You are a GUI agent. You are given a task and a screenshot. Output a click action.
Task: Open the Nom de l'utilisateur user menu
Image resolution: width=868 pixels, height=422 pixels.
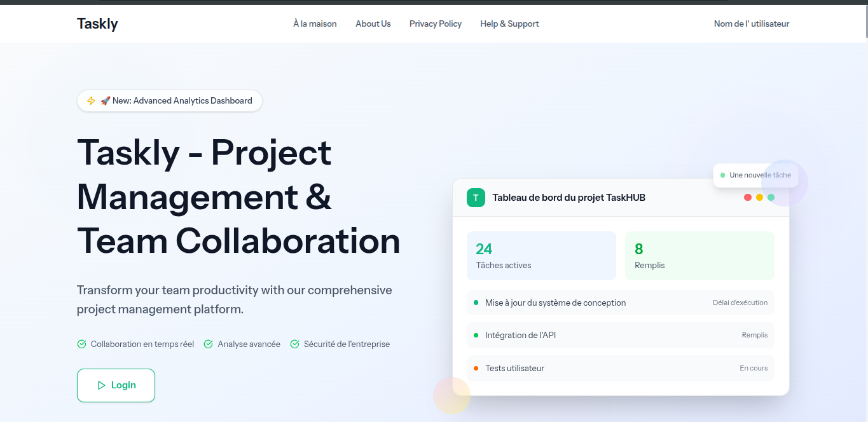pos(751,24)
